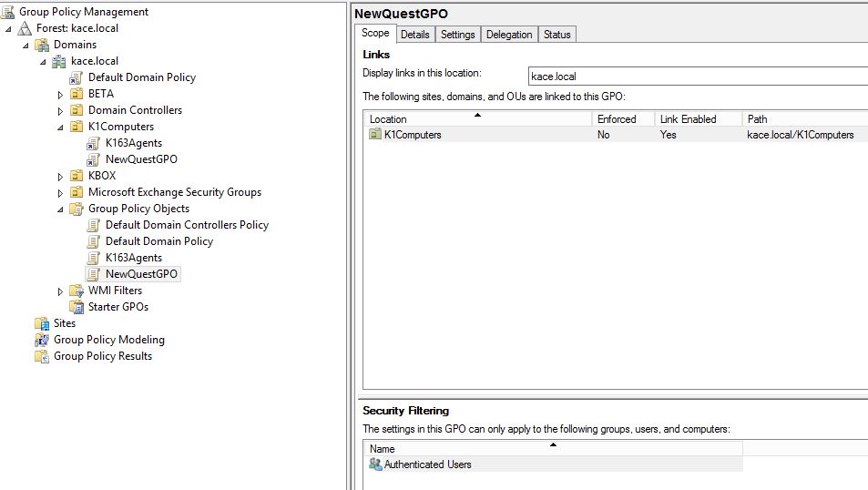Click the K163Agents GPO link icon under K1Computers

(94, 143)
